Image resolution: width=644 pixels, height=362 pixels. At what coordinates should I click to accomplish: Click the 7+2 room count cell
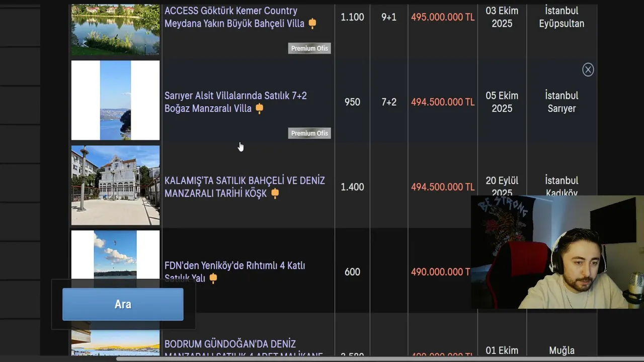pyautogui.click(x=389, y=102)
